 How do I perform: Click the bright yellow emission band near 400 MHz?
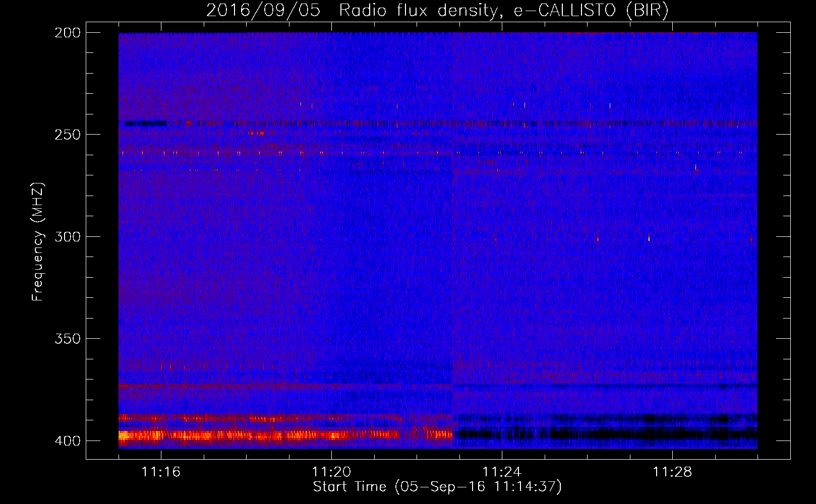click(x=285, y=434)
